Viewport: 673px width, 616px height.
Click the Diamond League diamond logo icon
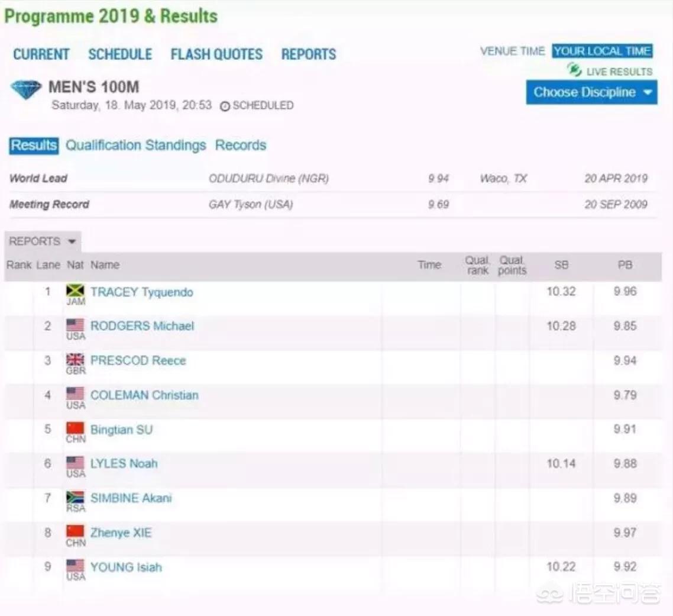(x=26, y=89)
